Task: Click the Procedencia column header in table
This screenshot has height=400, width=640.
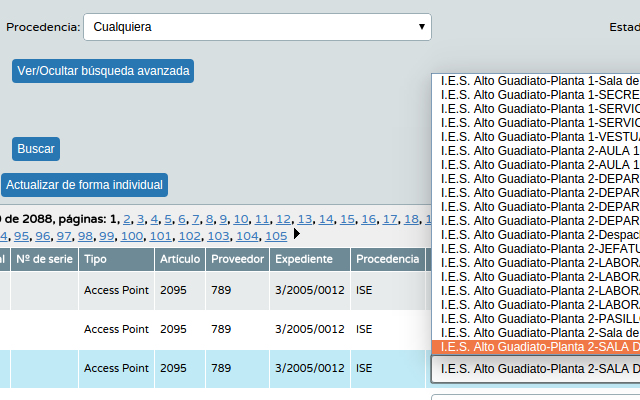Action: click(x=388, y=259)
